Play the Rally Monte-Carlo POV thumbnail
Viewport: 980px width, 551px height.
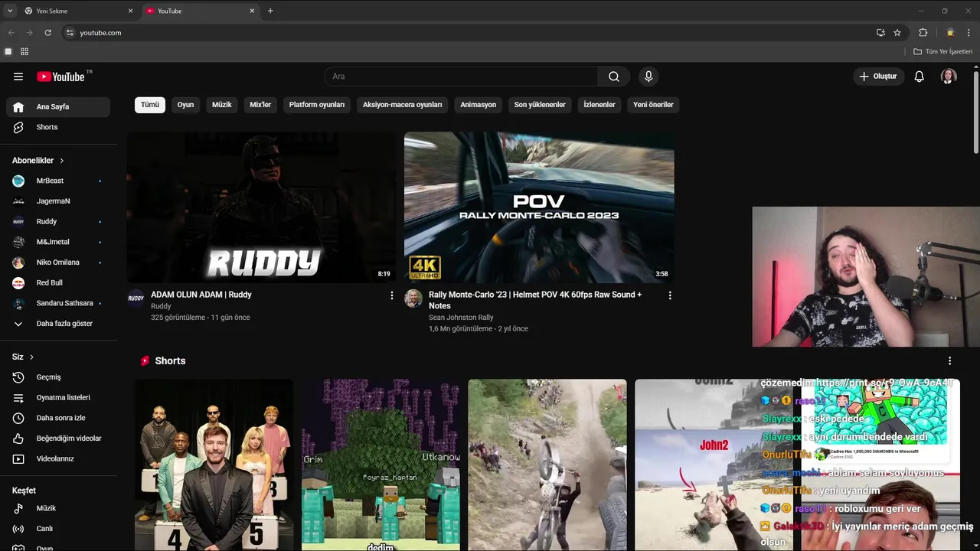[x=539, y=207]
